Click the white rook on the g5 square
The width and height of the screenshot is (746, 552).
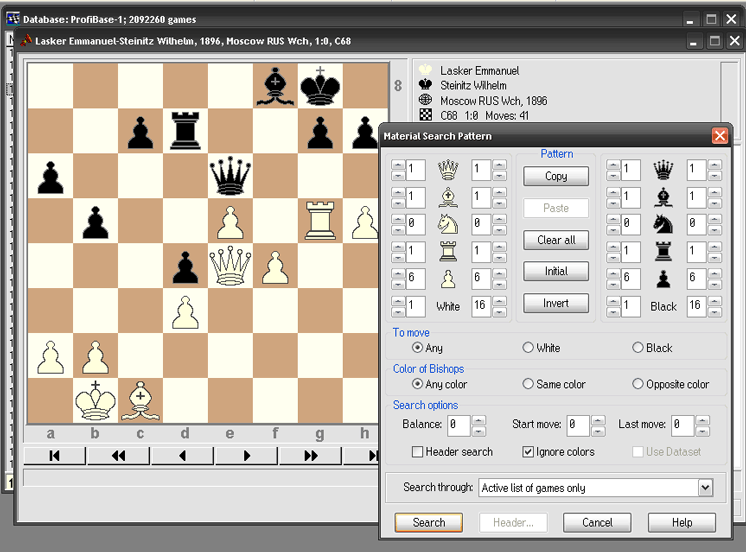click(x=320, y=220)
